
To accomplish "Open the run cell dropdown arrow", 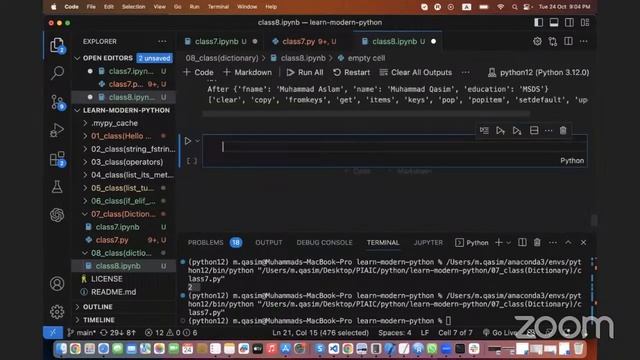I will coord(198,141).
